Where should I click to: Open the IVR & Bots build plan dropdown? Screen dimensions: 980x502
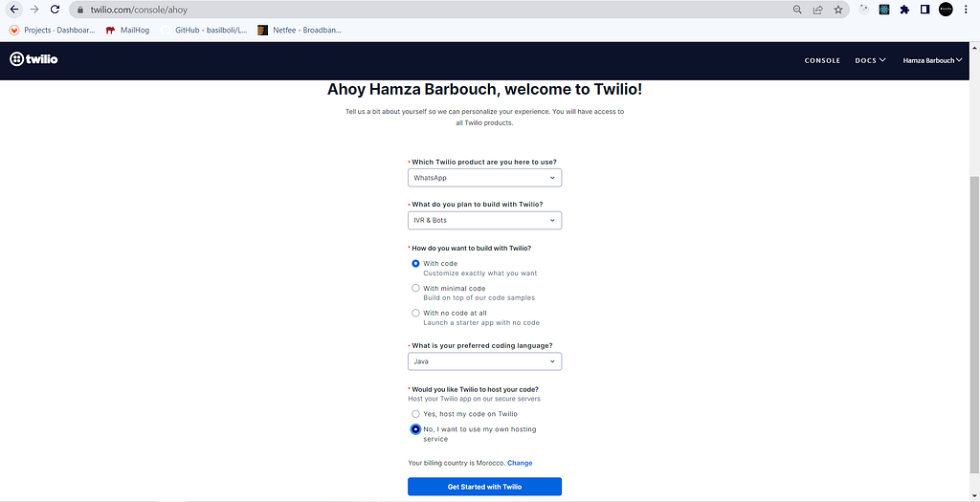pyautogui.click(x=484, y=221)
